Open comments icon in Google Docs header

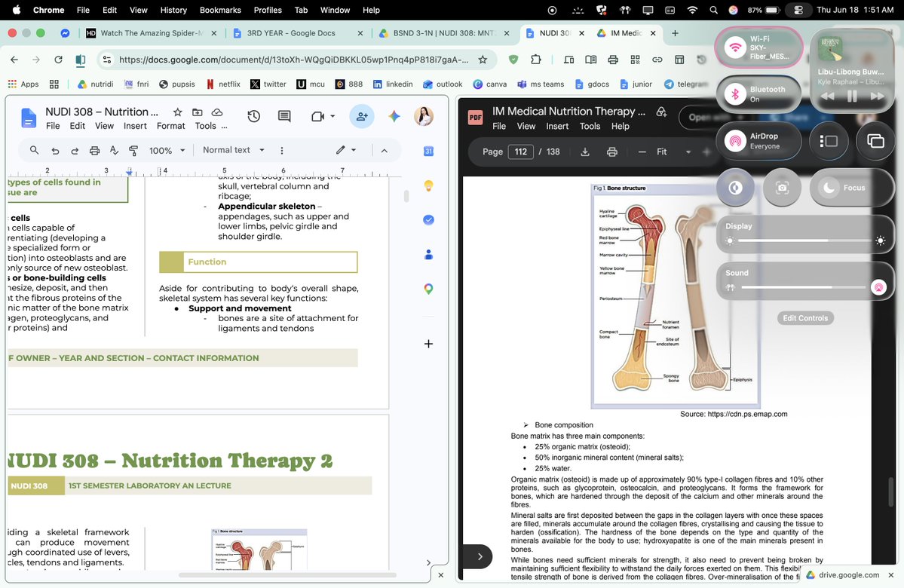tap(284, 116)
